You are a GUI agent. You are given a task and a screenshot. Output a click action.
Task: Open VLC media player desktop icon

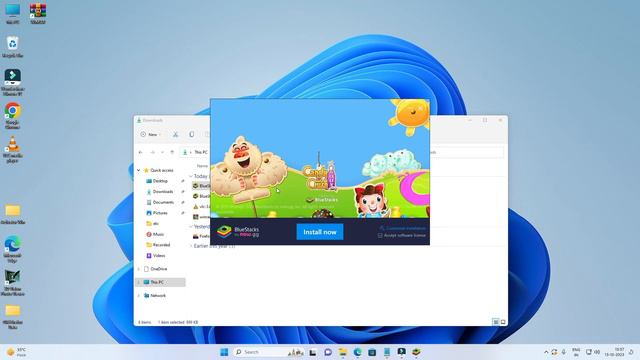[13, 149]
